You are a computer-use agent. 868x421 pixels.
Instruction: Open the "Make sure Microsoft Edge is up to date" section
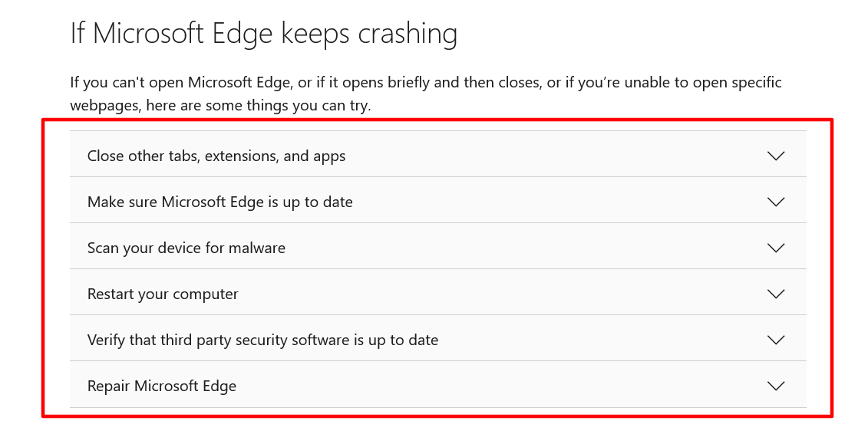pyautogui.click(x=220, y=202)
